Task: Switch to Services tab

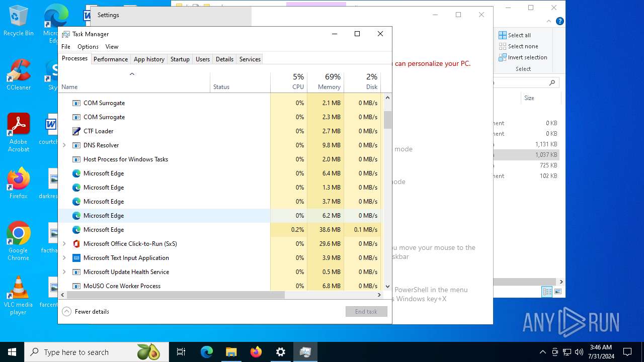Action: pos(250,59)
